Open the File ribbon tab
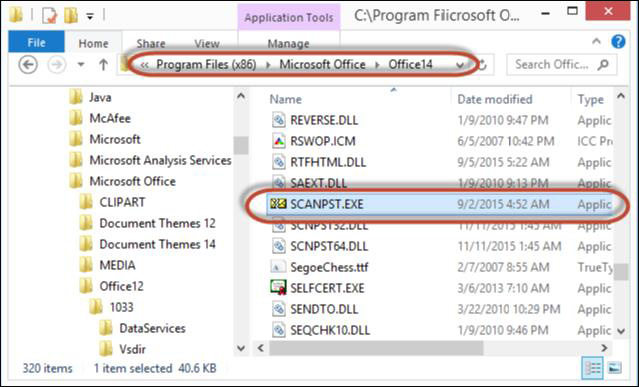 coord(36,42)
